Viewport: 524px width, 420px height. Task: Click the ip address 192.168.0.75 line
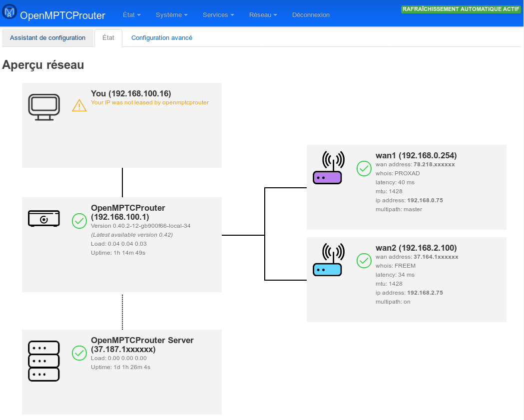[409, 200]
